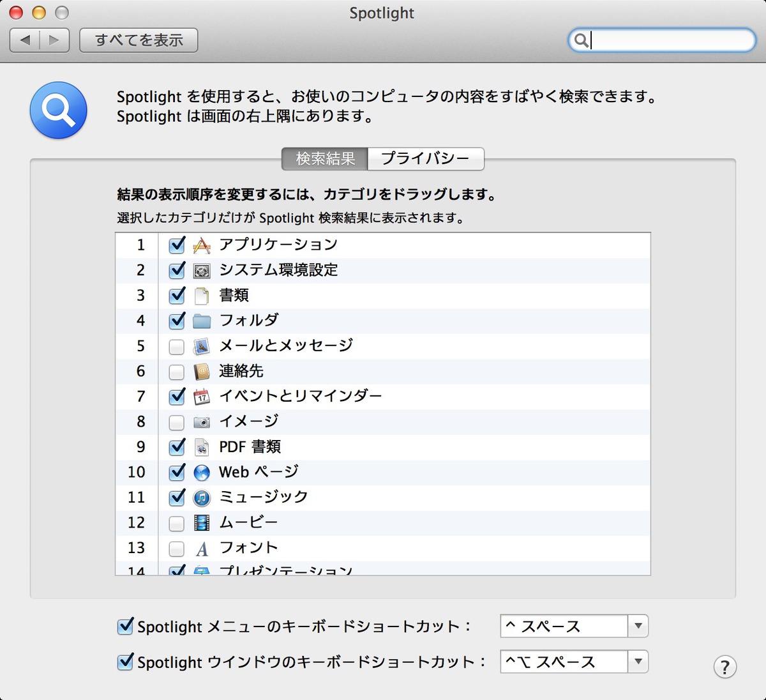Select the フォント row label

click(249, 548)
